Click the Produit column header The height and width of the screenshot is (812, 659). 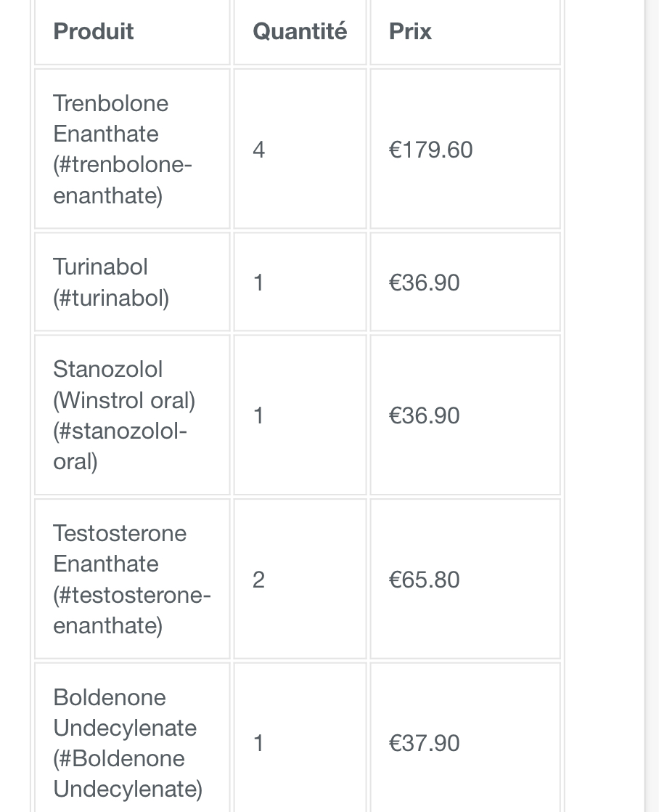[x=94, y=31]
